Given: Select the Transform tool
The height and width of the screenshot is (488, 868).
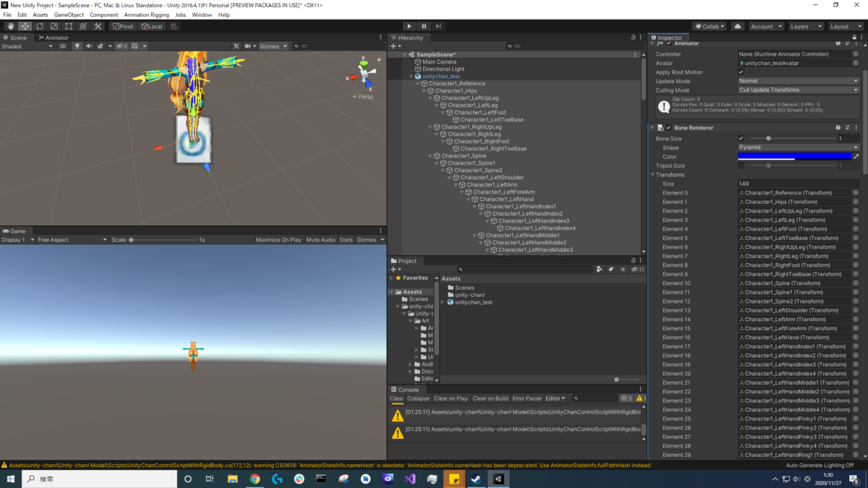Looking at the screenshot, I should 83,26.
